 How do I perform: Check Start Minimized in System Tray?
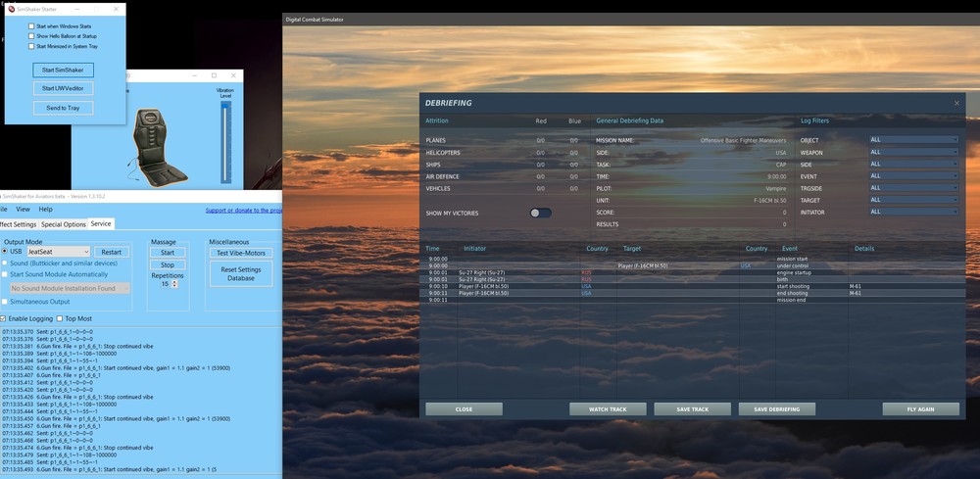(31, 46)
